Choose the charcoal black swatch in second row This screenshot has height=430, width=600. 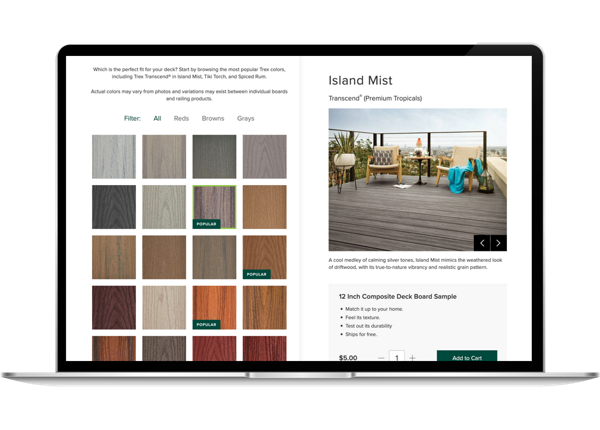tap(114, 207)
